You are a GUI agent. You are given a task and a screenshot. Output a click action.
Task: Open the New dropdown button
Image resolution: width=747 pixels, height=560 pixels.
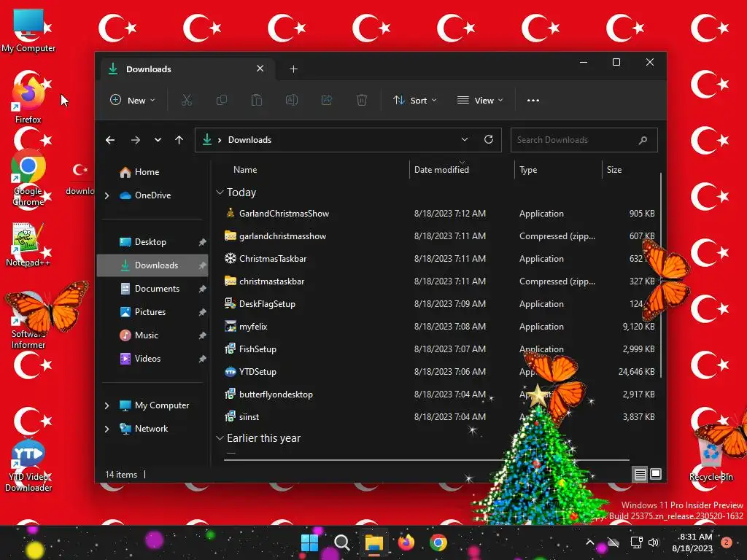[x=133, y=101]
